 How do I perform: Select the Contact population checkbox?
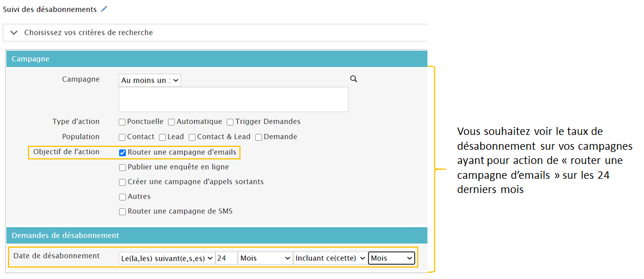[123, 137]
